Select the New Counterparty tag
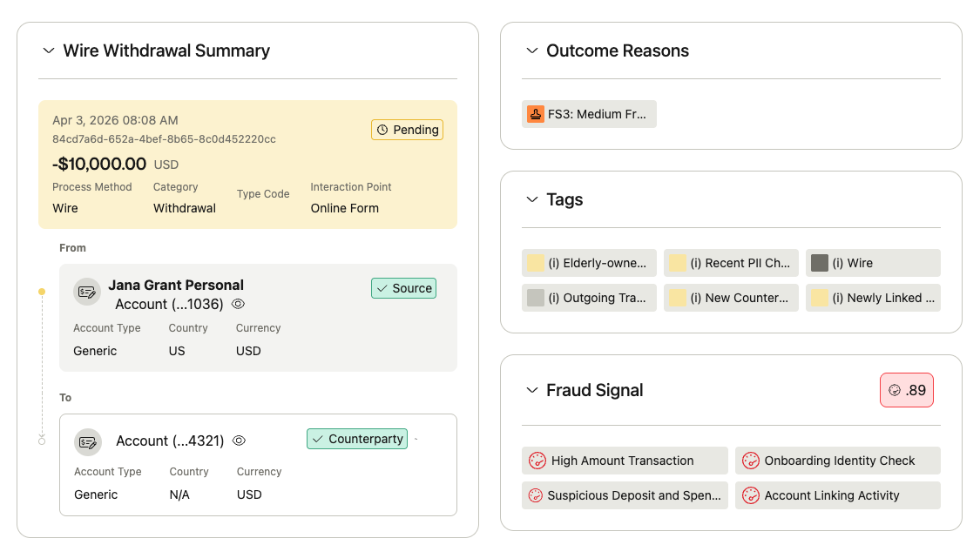Screen dimensions: 980x545 pyautogui.click(x=731, y=298)
